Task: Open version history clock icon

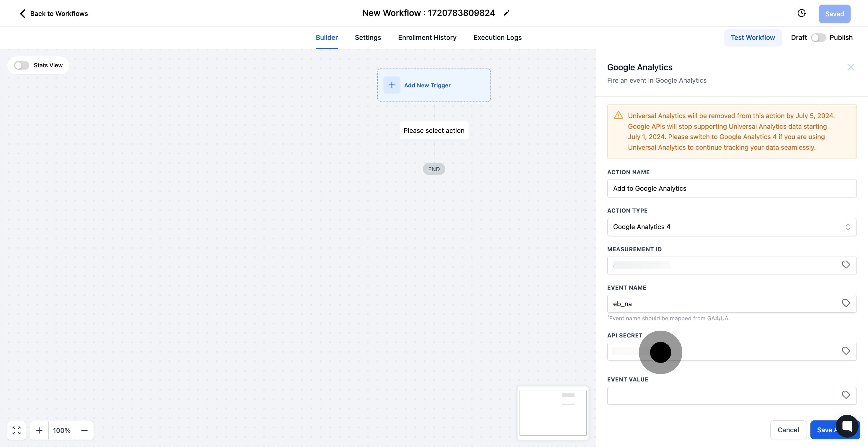Action: tap(802, 13)
